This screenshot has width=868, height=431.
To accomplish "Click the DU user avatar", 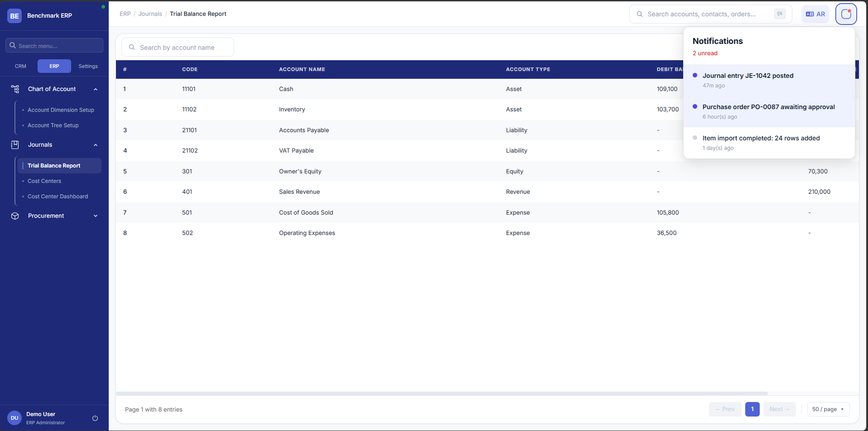I will [14, 418].
